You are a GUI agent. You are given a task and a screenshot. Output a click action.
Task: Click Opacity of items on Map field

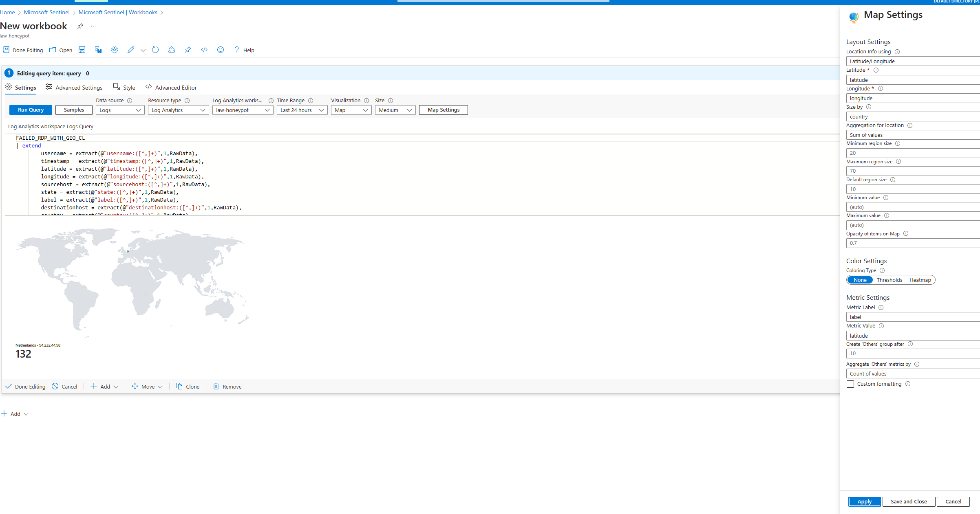tap(913, 243)
